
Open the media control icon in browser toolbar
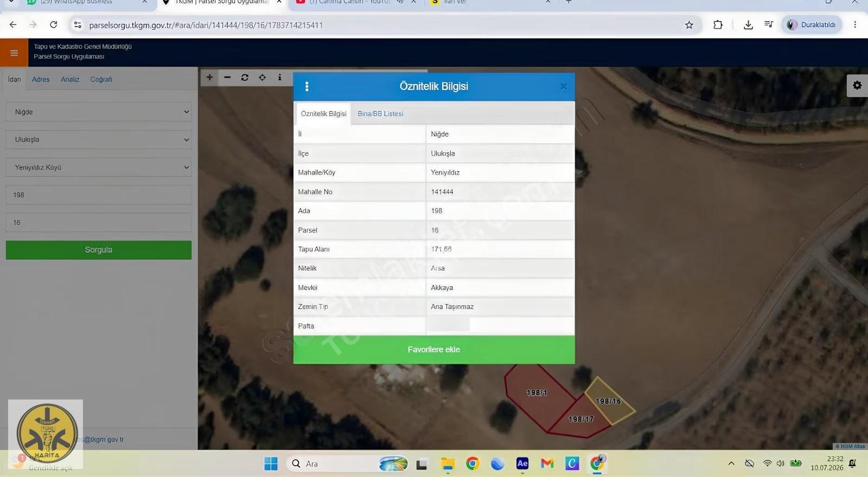tap(769, 25)
